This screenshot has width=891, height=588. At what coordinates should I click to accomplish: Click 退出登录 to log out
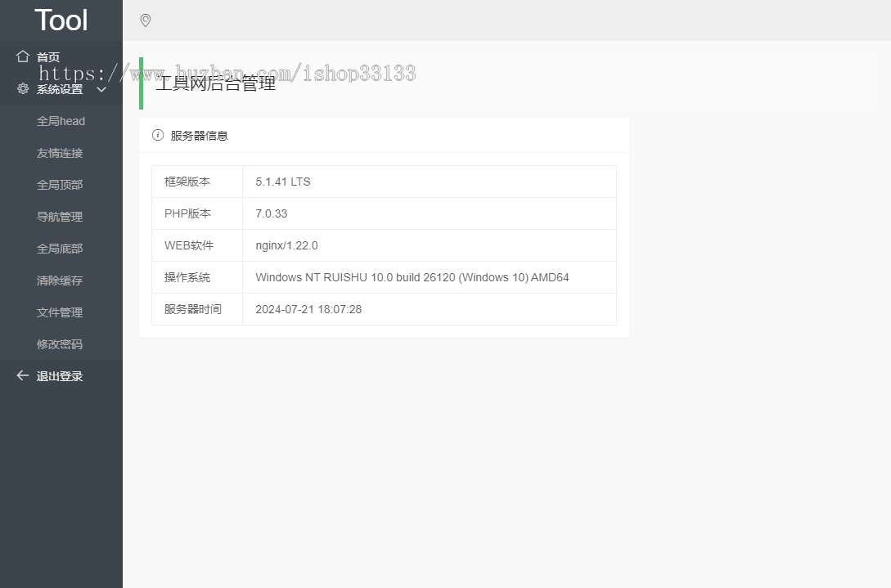coord(60,376)
